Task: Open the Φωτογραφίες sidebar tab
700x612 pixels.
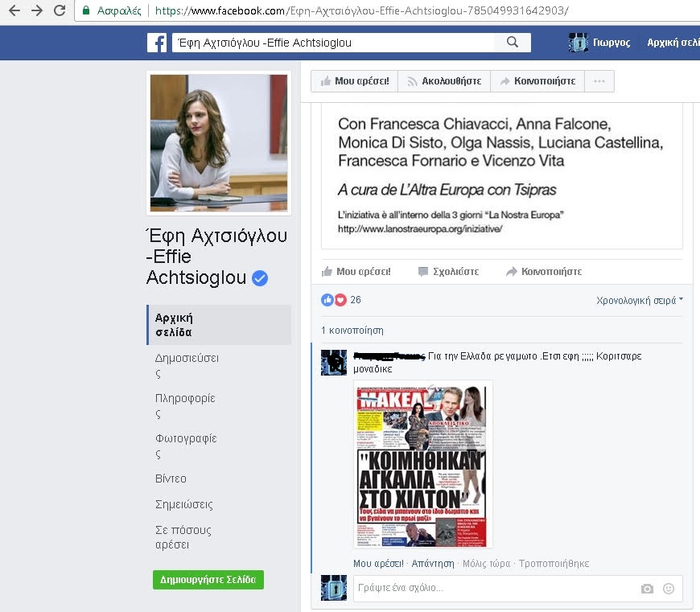Action: [x=186, y=446]
